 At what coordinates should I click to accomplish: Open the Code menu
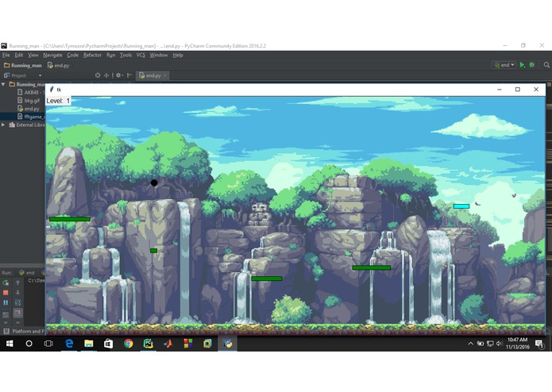pos(72,56)
